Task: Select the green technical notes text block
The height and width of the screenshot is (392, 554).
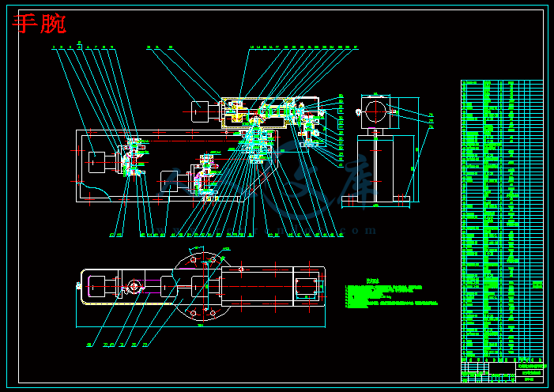Action: click(x=391, y=294)
